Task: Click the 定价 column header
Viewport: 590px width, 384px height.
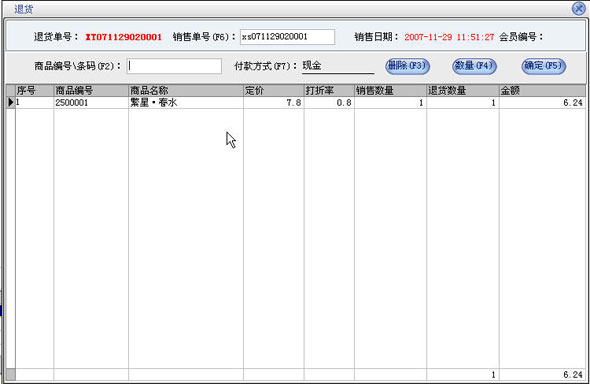Action: click(x=274, y=91)
